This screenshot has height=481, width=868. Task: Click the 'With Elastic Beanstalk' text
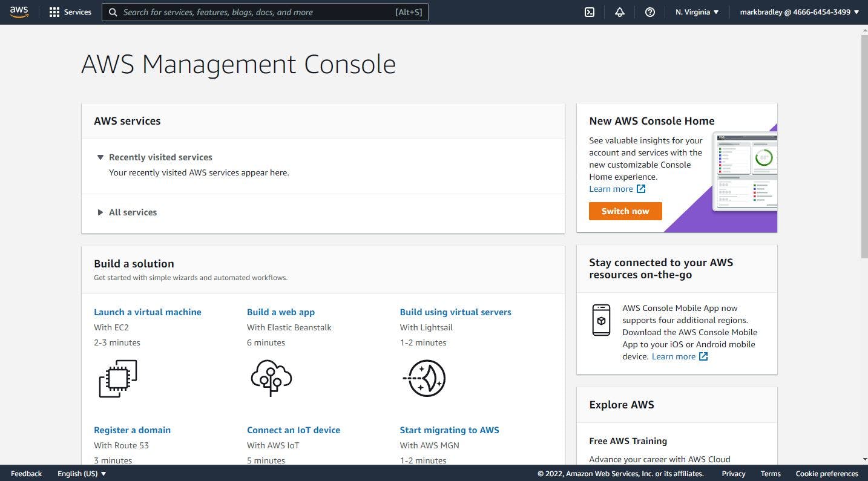pyautogui.click(x=289, y=327)
